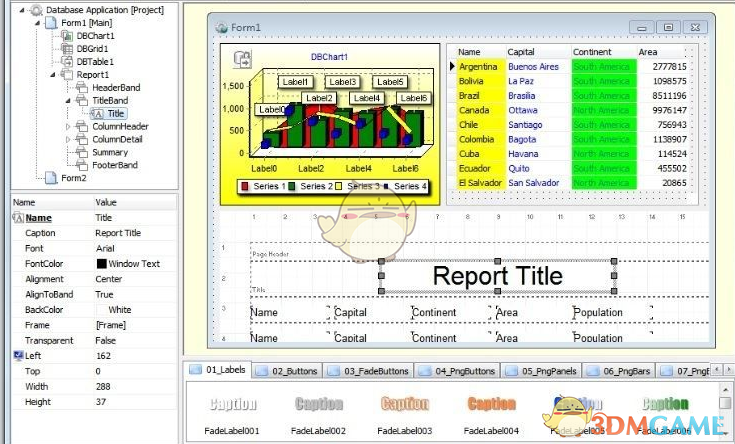Click the FooterBand band icon
Viewport: 735px width, 444px height.
click(x=82, y=165)
